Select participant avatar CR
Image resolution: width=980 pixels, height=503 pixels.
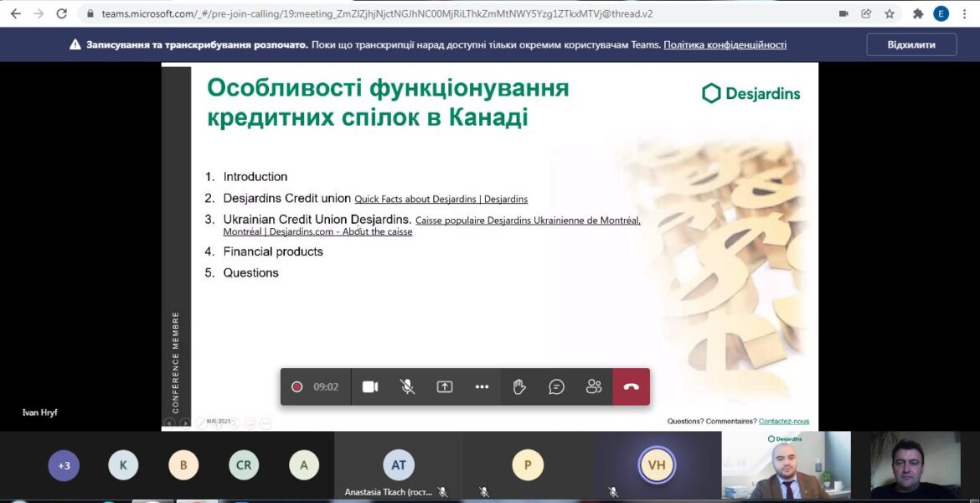tap(244, 465)
